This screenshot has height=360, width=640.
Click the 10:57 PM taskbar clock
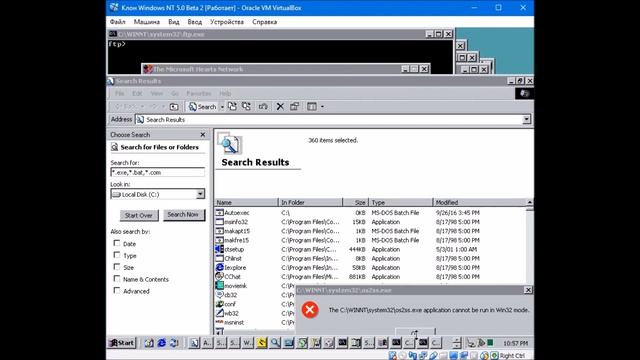[x=516, y=343]
